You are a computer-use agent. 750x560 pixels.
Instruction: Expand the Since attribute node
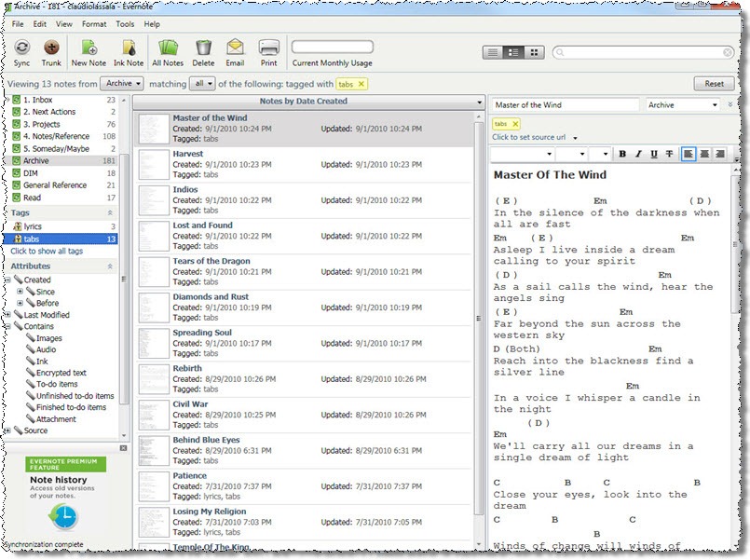point(20,292)
